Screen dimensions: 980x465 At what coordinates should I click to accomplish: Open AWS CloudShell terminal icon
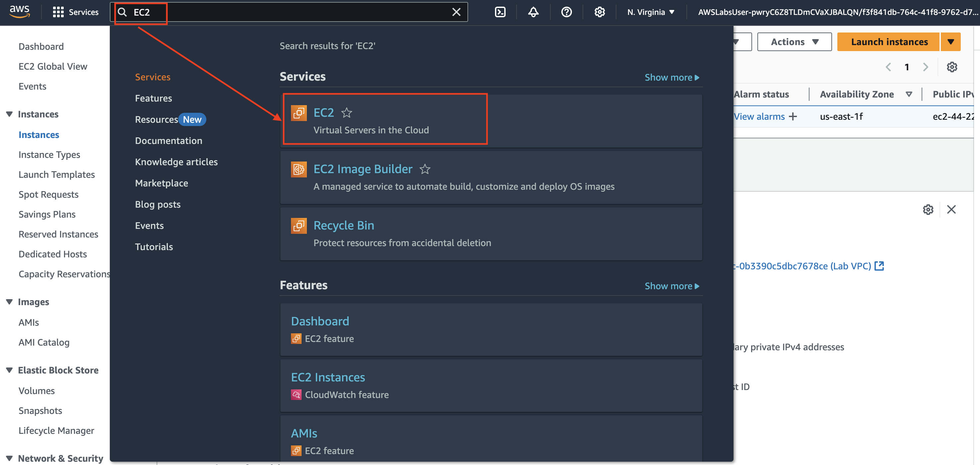point(500,12)
